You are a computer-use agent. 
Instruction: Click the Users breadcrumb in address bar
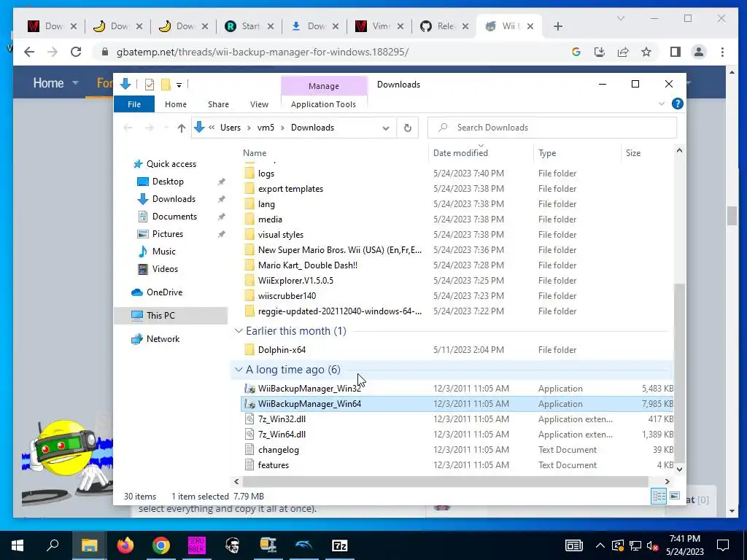230,128
